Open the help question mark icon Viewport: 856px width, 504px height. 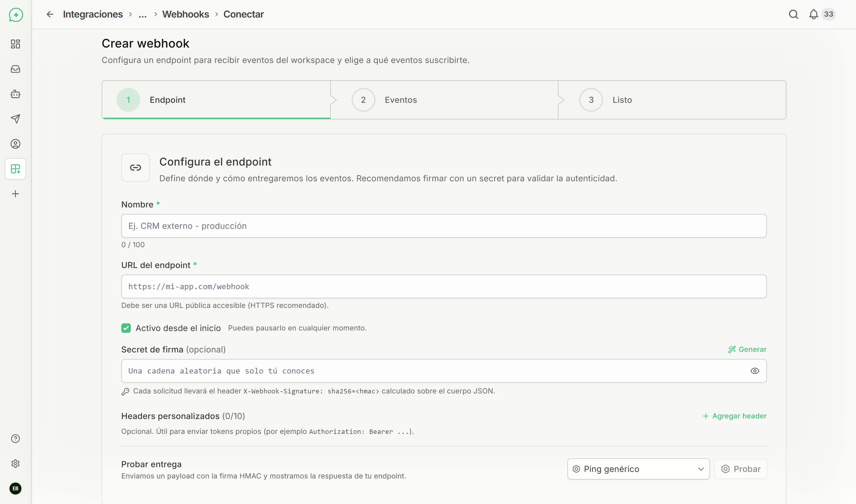pos(15,438)
